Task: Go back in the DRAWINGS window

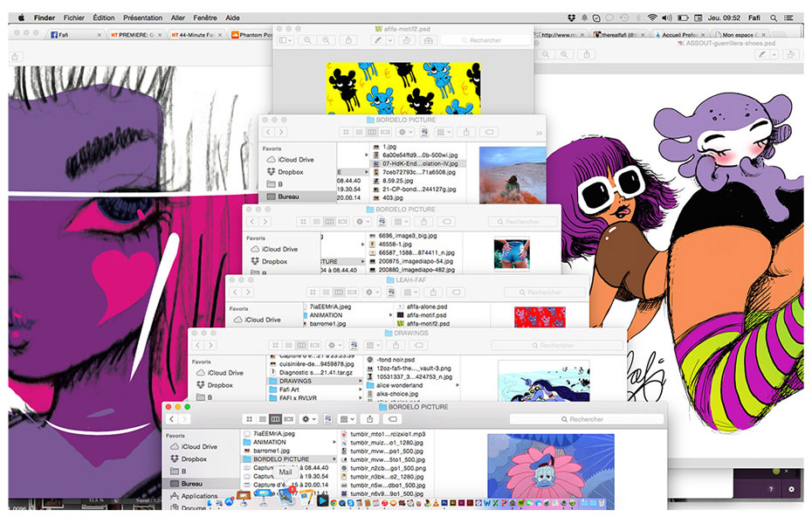Action: [x=198, y=345]
